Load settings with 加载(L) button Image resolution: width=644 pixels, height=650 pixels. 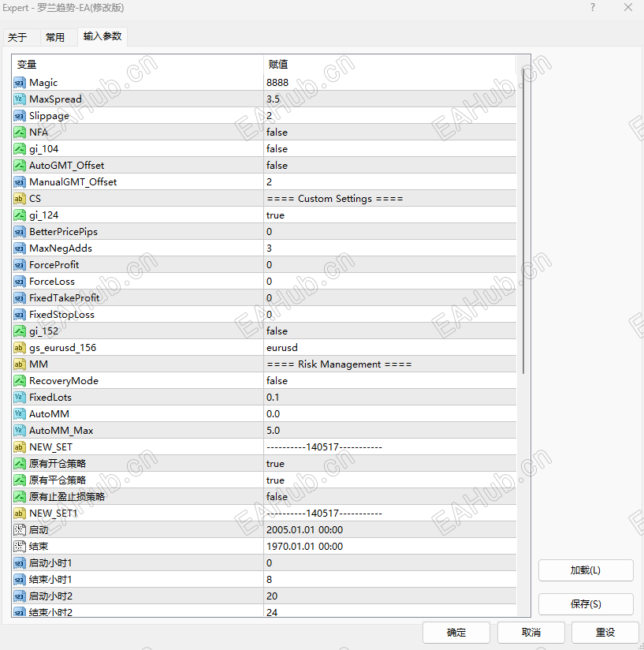(x=586, y=570)
